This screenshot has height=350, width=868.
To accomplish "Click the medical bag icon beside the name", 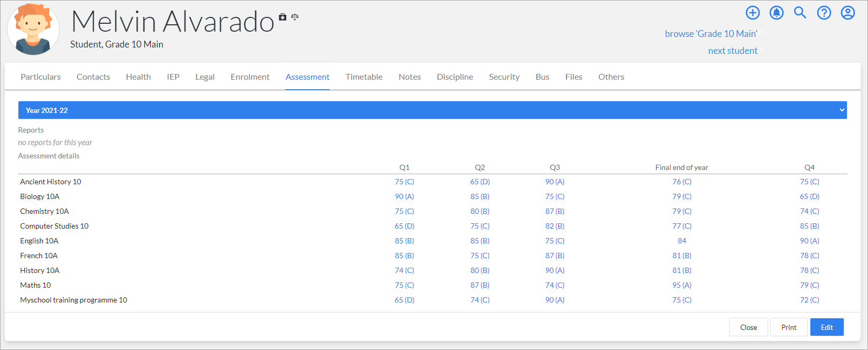I will pyautogui.click(x=283, y=17).
